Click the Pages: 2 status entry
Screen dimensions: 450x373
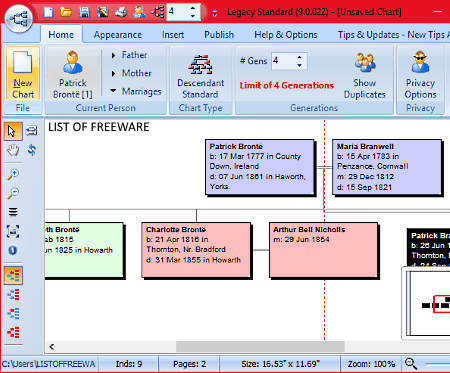(x=189, y=364)
